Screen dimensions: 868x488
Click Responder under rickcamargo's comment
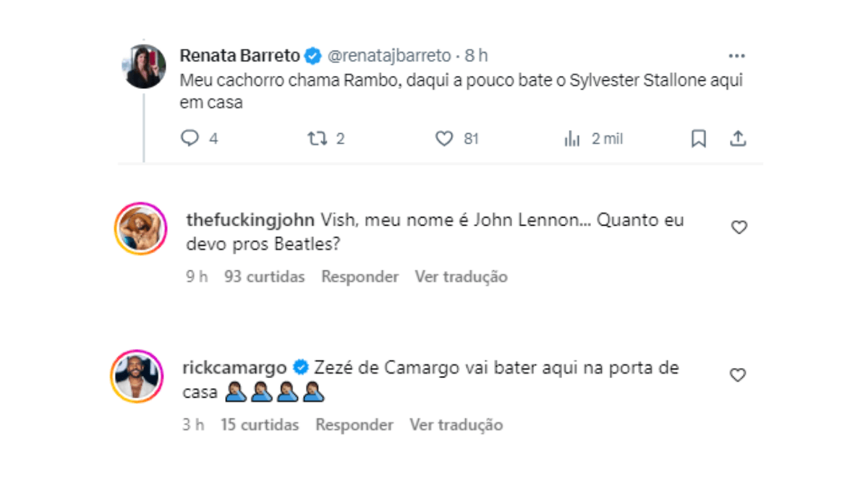[x=354, y=425]
